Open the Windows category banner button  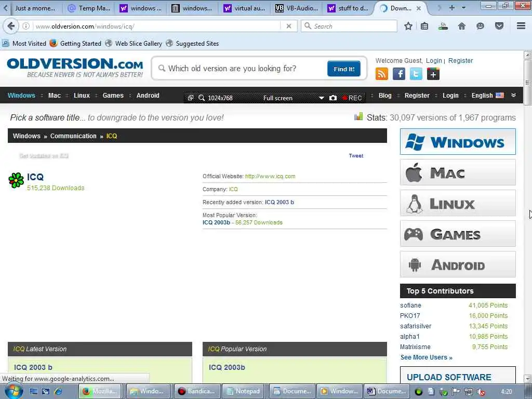tap(458, 141)
